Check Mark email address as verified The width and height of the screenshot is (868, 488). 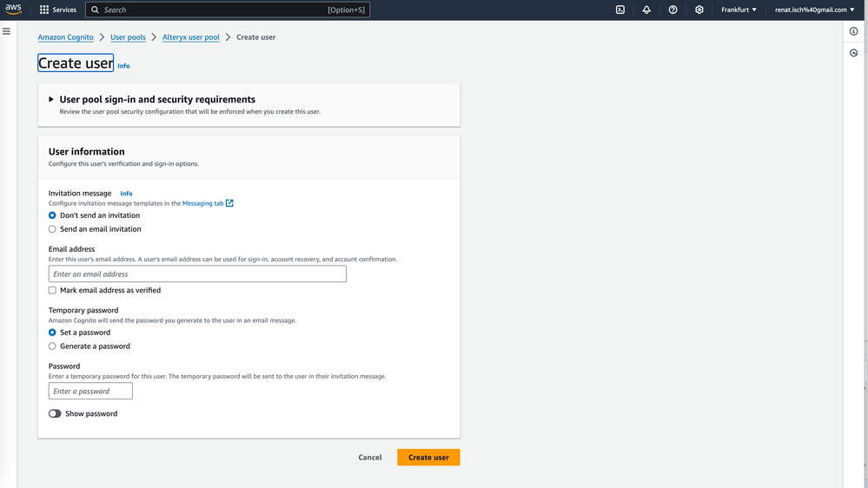[x=52, y=290]
